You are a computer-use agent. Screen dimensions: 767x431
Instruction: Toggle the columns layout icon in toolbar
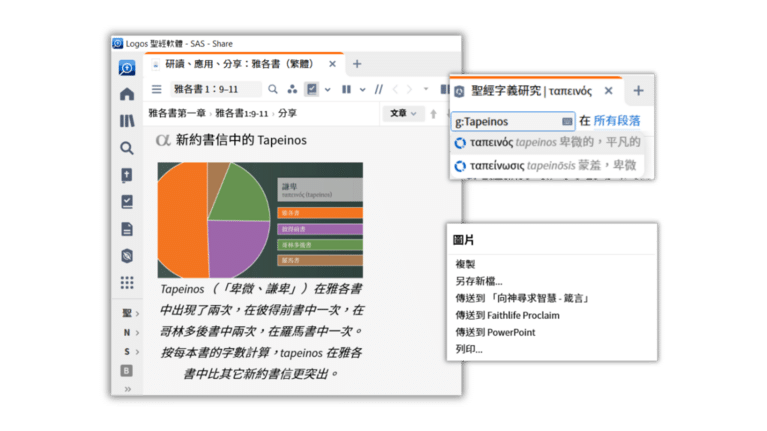pyautogui.click(x=346, y=89)
